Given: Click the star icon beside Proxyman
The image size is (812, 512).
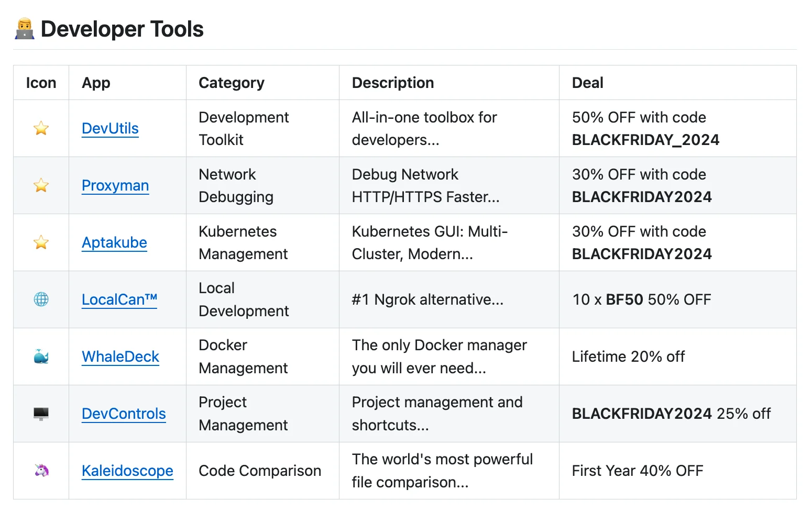Looking at the screenshot, I should (41, 185).
